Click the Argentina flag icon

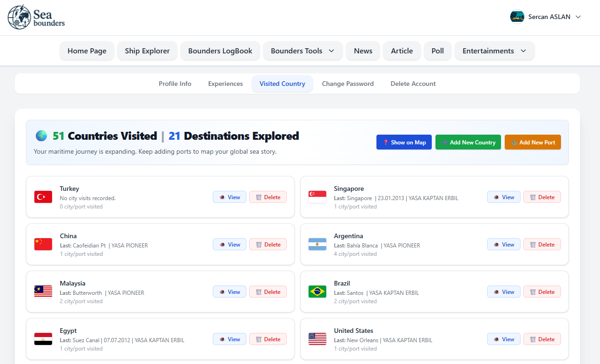pos(317,244)
